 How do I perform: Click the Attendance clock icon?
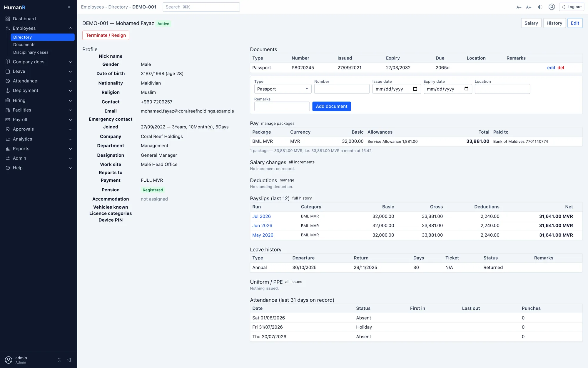(8, 81)
